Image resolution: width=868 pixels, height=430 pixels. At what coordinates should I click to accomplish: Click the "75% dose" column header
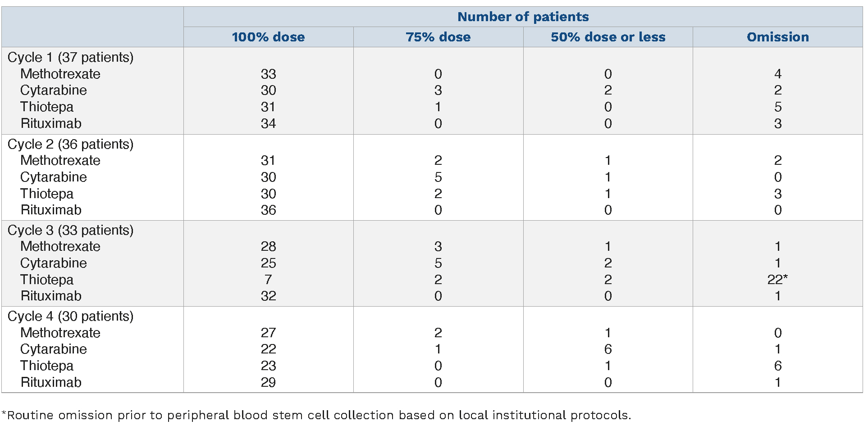438,37
